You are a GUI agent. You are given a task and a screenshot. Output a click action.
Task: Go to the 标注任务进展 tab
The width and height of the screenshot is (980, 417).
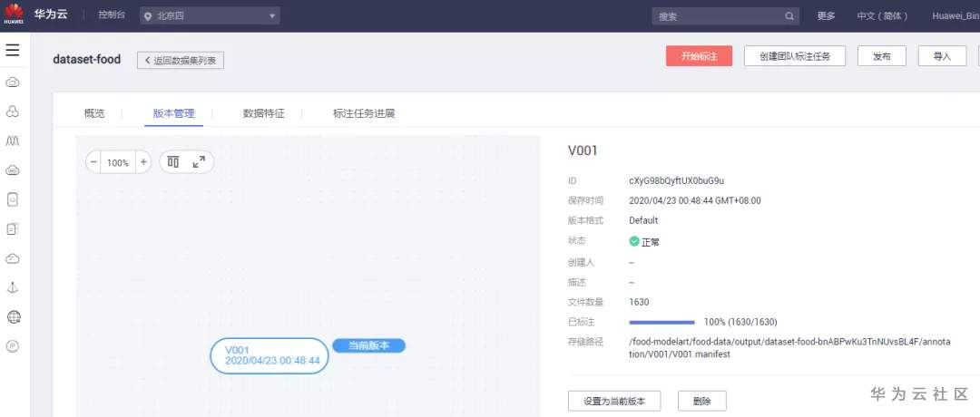click(x=364, y=113)
